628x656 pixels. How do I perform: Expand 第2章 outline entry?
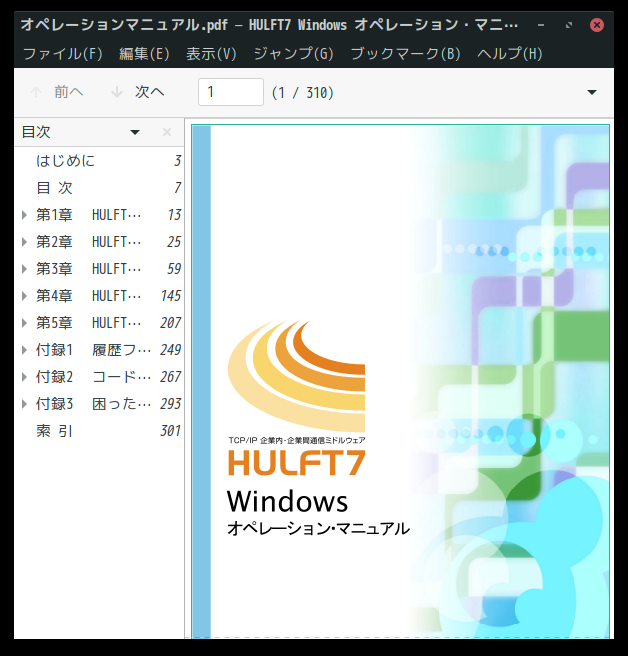24,242
